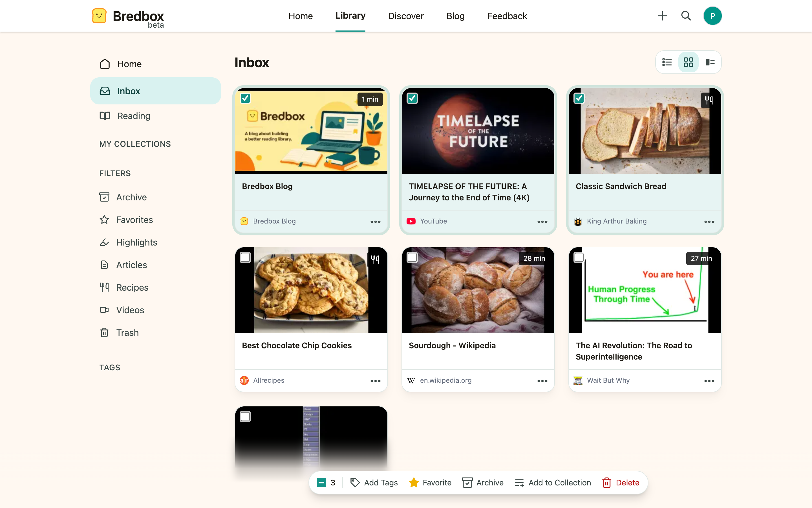Open the Timelapse of the Future thumbnail
Image resolution: width=812 pixels, height=508 pixels.
tap(478, 131)
